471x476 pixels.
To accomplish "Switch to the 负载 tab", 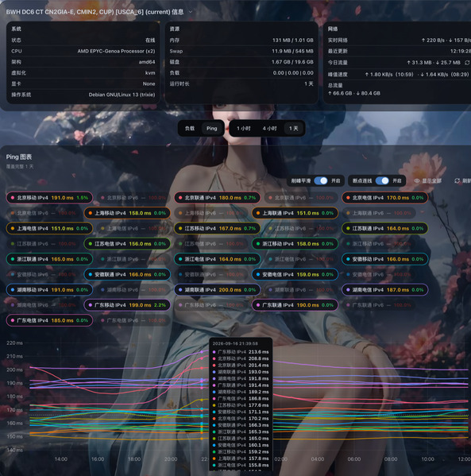I will tap(190, 129).
